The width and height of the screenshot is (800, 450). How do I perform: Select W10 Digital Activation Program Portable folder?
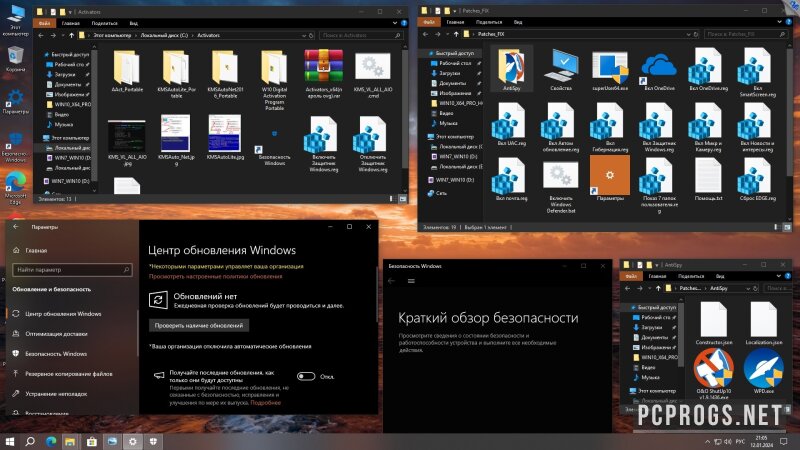click(274, 80)
